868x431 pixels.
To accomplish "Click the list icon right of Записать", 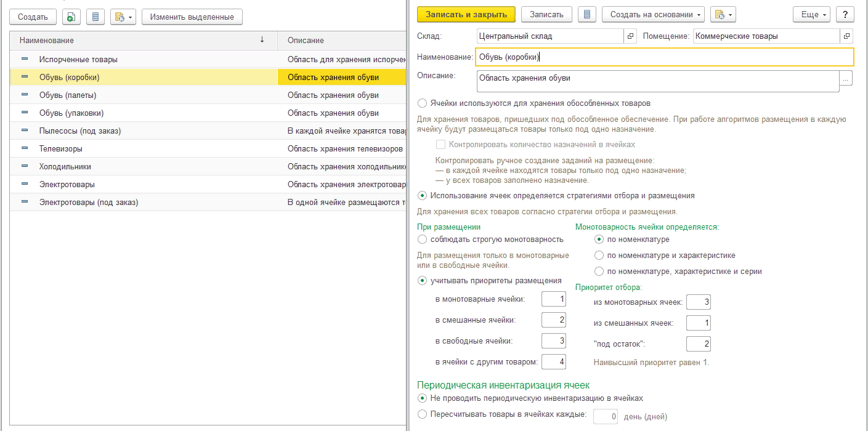I will (x=587, y=15).
